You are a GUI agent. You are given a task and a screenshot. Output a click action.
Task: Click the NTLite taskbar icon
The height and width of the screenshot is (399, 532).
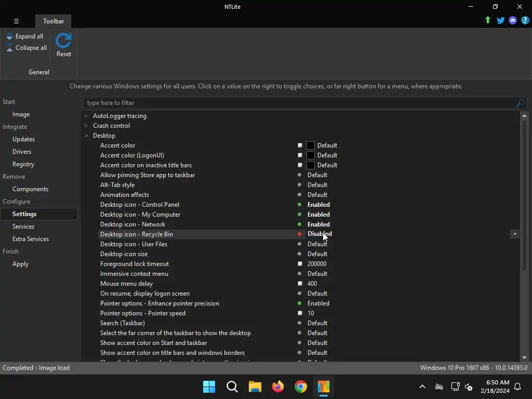coord(324,387)
